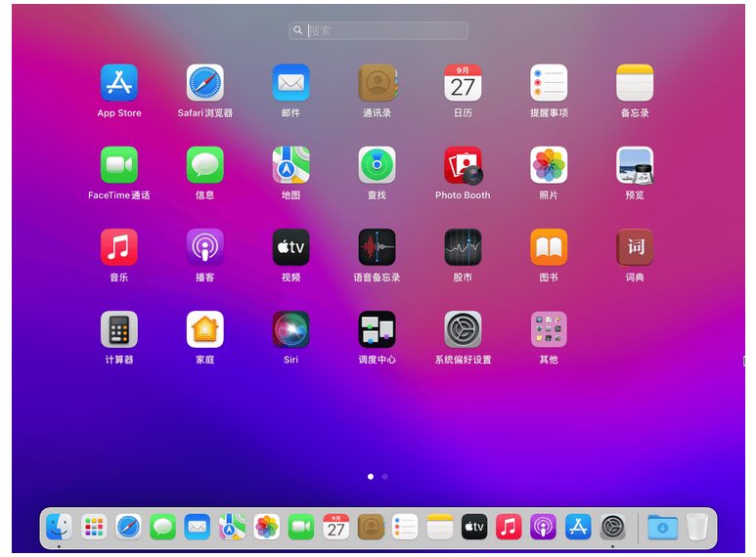Open Music from the Dock
This screenshot has width=756, height=557.
(509, 527)
